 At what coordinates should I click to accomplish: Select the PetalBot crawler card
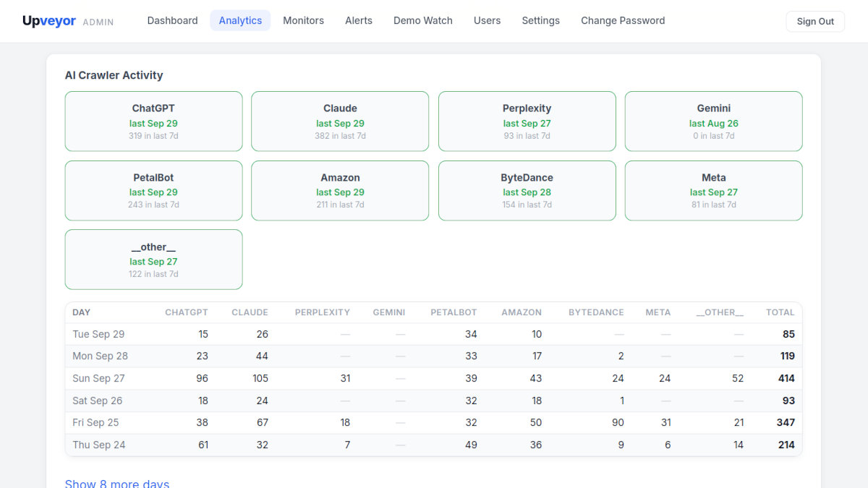(153, 190)
